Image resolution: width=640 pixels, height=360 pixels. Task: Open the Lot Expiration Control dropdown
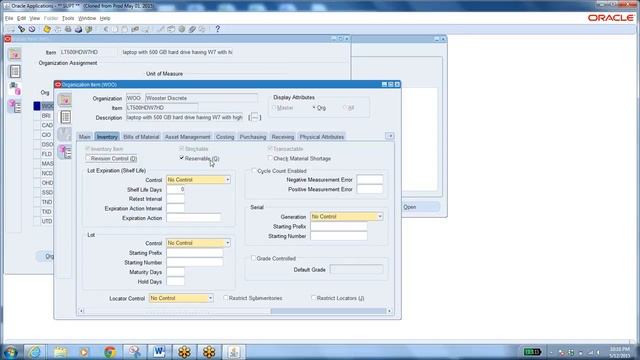pyautogui.click(x=227, y=180)
